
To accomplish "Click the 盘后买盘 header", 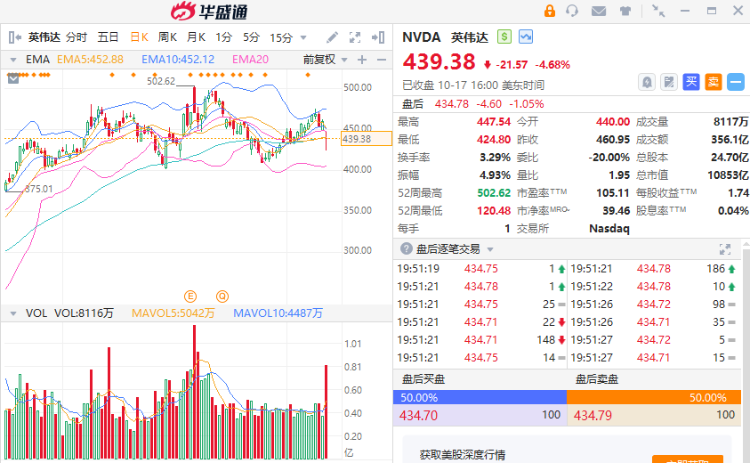I will tap(423, 380).
